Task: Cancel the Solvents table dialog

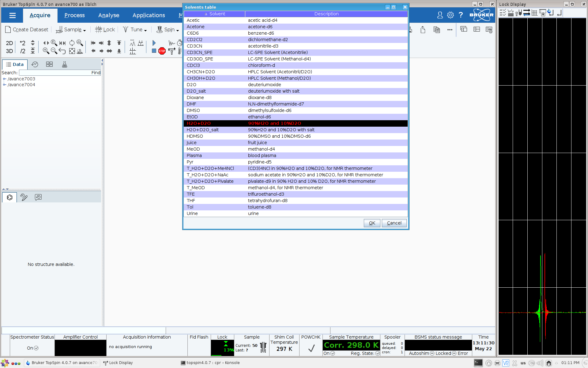Action: [x=394, y=223]
